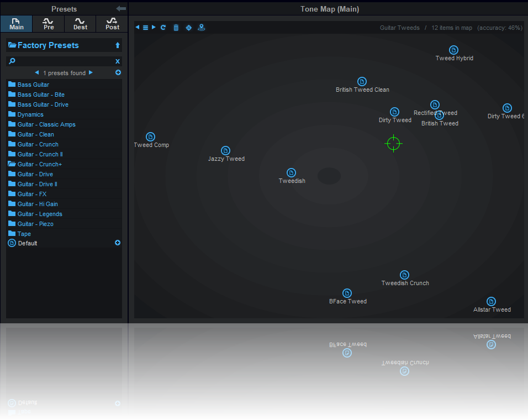
Task: Click the trash icon in Tone Map toolbar
Action: [x=176, y=28]
